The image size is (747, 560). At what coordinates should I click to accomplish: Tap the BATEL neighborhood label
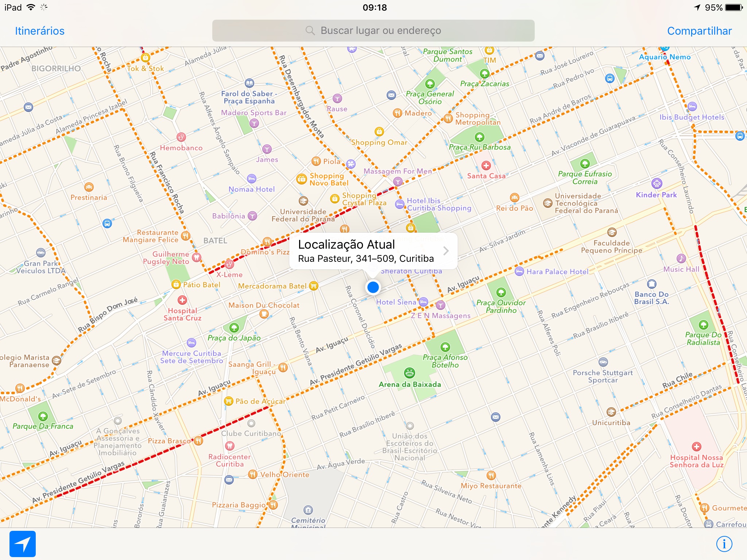click(x=215, y=241)
